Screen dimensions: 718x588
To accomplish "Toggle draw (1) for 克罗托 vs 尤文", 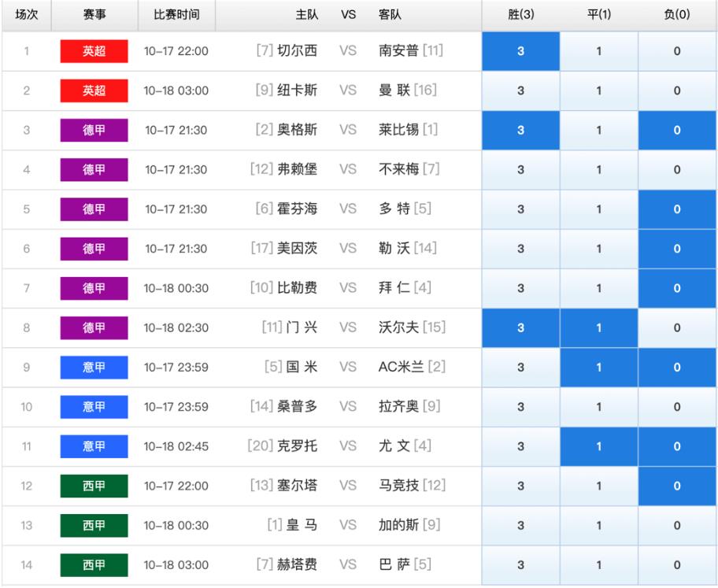I will coord(599,446).
